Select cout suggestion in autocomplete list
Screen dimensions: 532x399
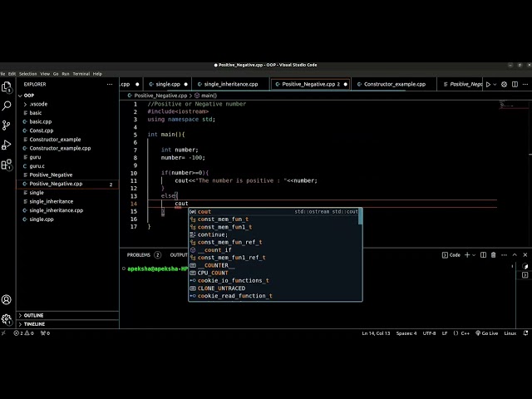pyautogui.click(x=273, y=212)
